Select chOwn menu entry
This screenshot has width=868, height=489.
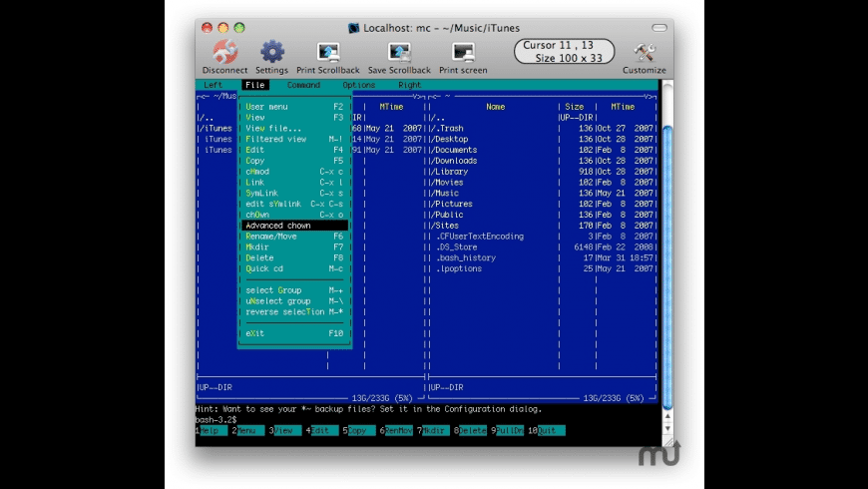click(x=294, y=215)
